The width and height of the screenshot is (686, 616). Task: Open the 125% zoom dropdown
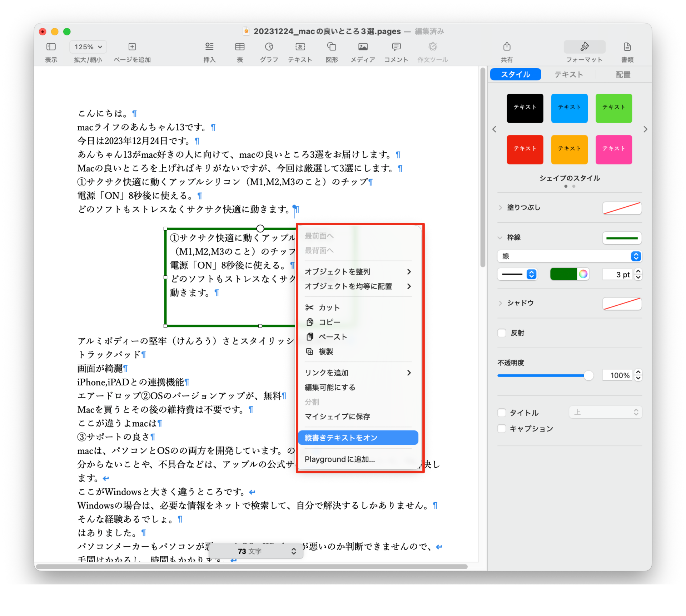pos(88,47)
